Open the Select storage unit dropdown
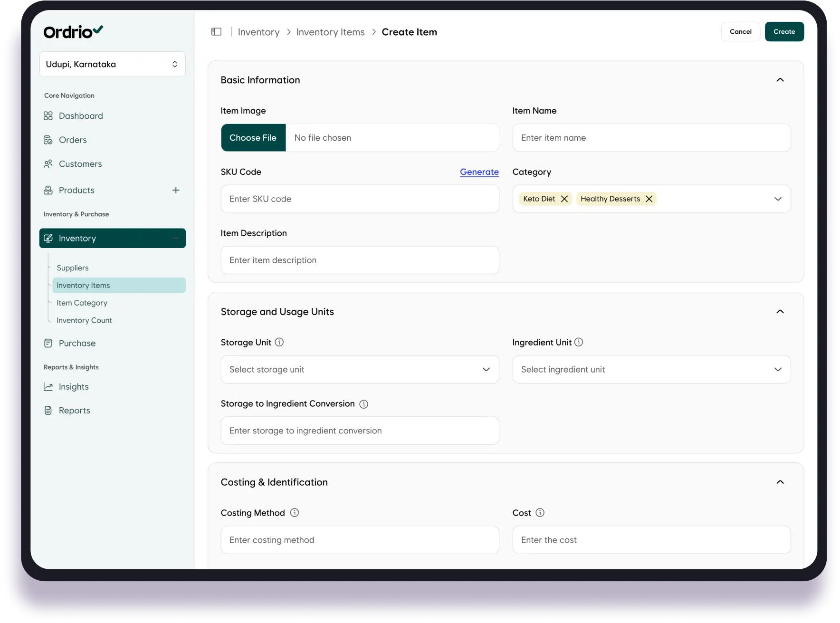Image resolution: width=840 pixels, height=623 pixels. click(360, 369)
